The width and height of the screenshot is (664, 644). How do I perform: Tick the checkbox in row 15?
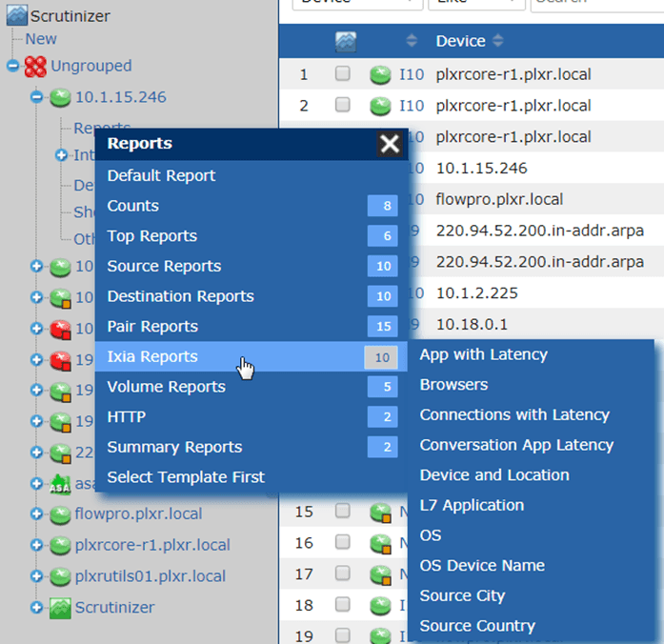[x=343, y=511]
